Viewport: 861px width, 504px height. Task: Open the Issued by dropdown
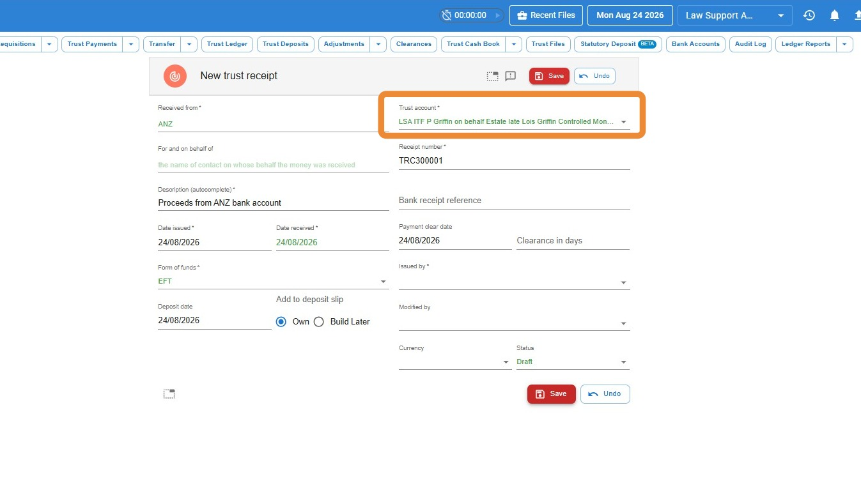tap(514, 282)
